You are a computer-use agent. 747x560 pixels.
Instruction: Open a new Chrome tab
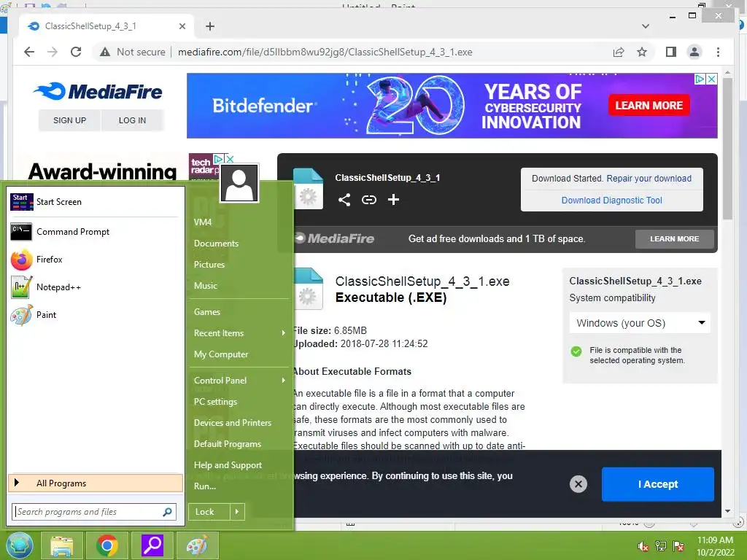coord(209,26)
